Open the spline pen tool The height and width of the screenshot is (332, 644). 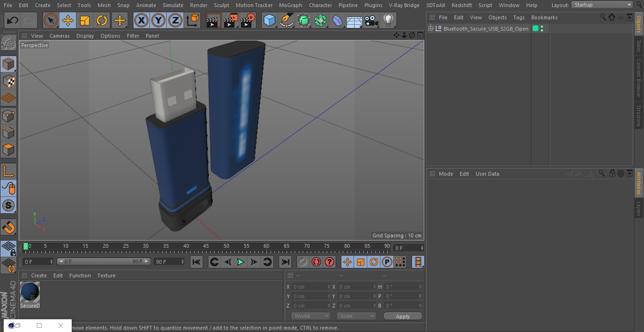(286, 20)
